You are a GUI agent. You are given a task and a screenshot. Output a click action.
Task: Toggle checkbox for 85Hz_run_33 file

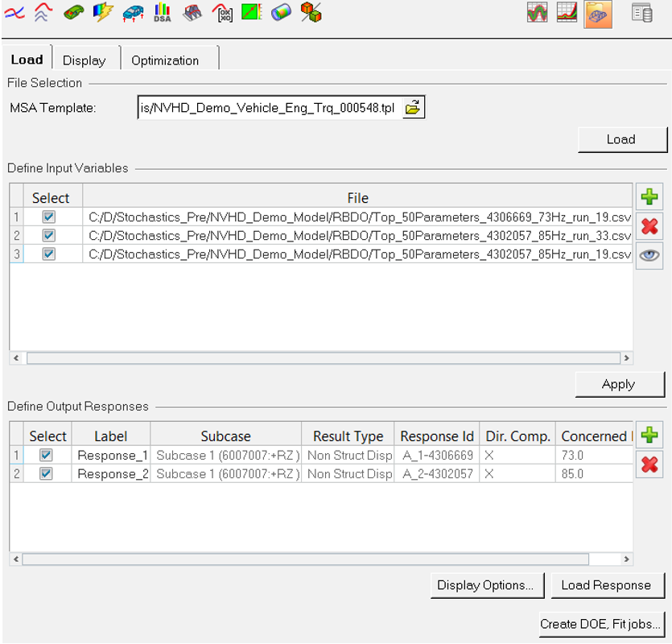(x=49, y=236)
